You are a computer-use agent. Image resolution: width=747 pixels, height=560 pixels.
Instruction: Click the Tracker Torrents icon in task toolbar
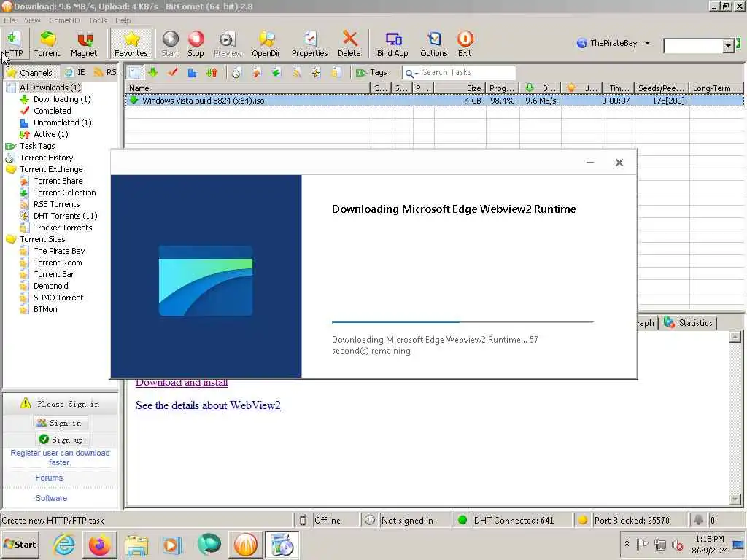coord(336,72)
